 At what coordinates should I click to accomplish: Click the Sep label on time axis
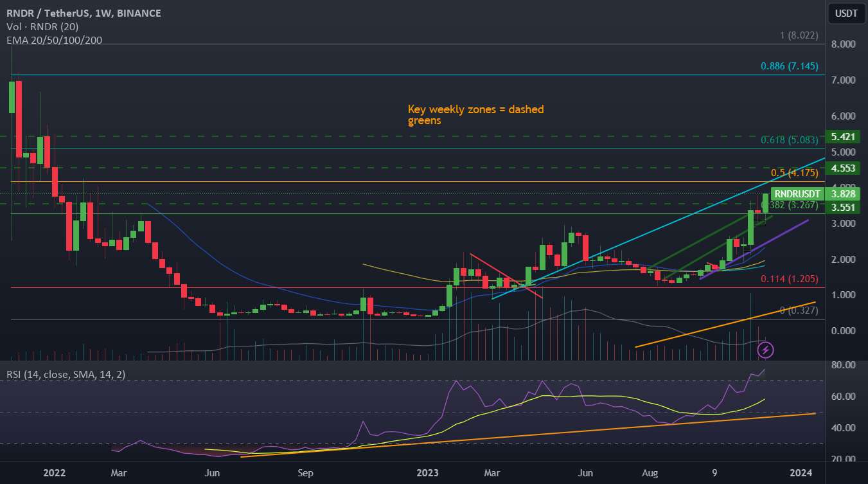(305, 474)
